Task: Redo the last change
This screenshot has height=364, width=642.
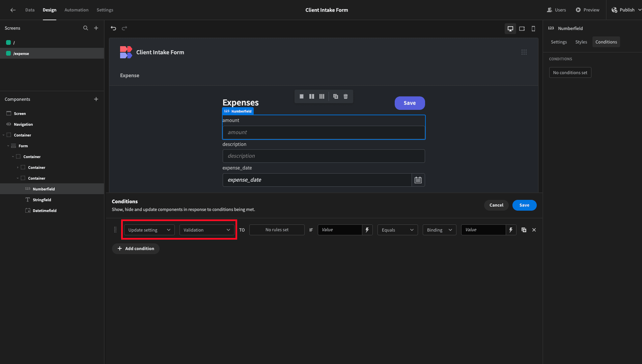Action: tap(124, 28)
